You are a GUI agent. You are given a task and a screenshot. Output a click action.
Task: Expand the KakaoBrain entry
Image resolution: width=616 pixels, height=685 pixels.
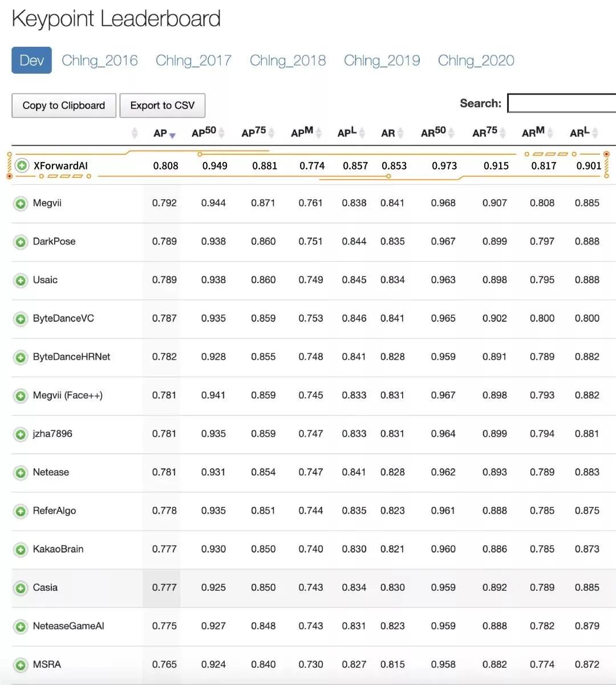click(21, 550)
